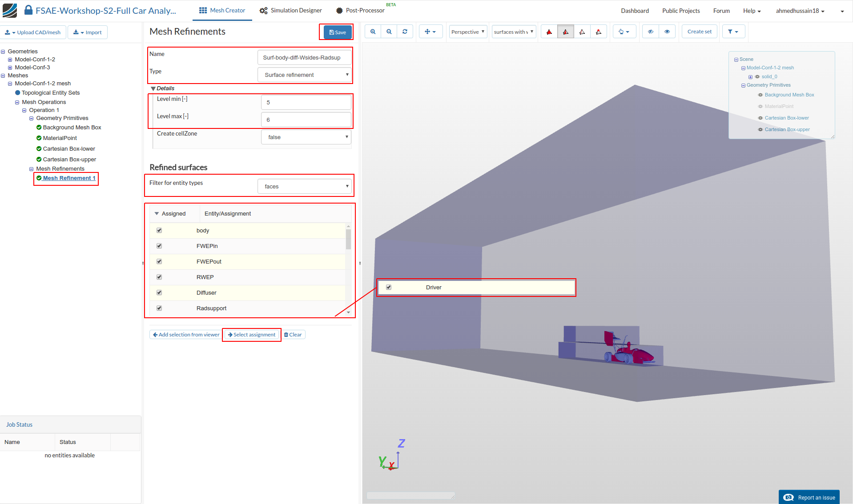
Task: Save the mesh refinement settings
Action: click(338, 32)
